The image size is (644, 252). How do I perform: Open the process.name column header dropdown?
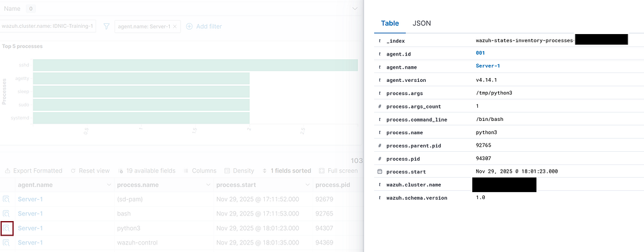208,185
